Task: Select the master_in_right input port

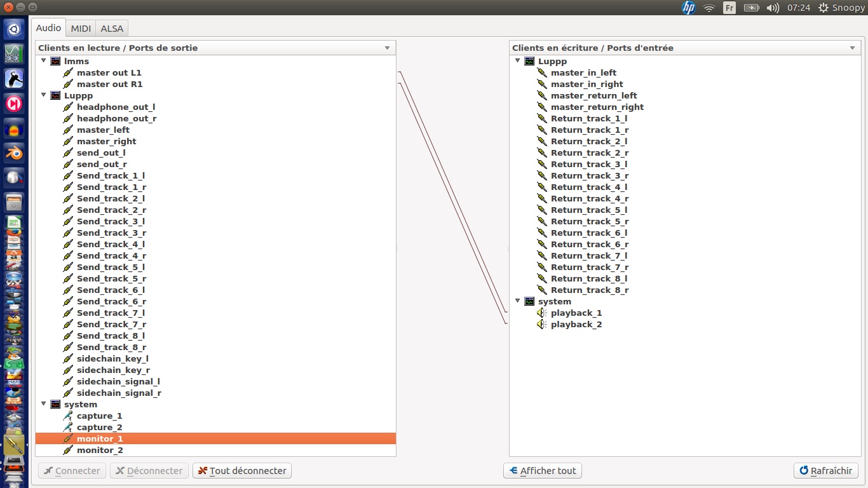Action: [587, 84]
